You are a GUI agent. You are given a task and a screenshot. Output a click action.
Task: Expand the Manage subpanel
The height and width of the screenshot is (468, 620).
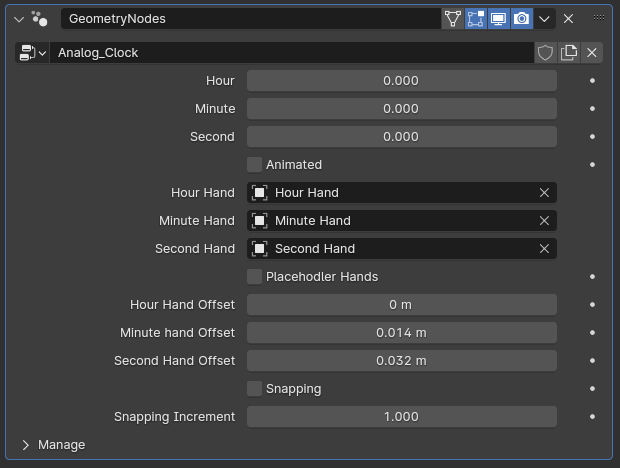(x=26, y=445)
